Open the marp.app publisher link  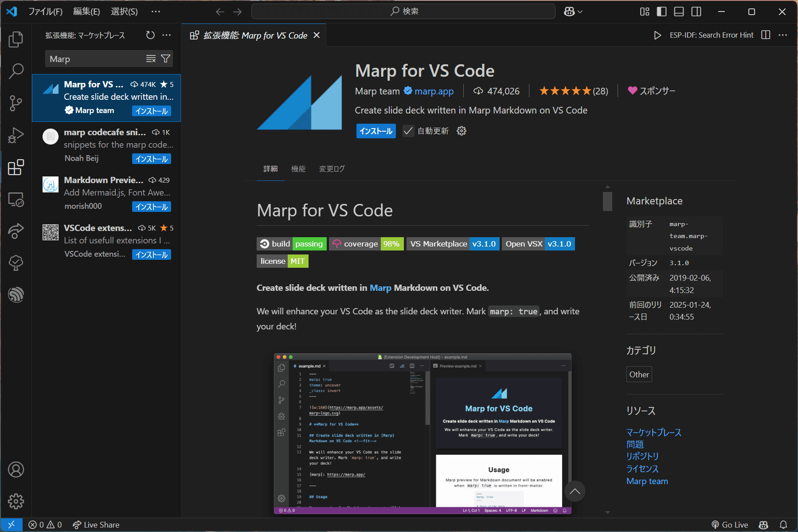tap(434, 91)
